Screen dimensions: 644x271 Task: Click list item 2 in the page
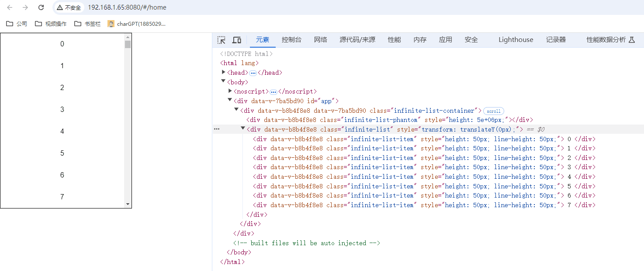(x=62, y=87)
